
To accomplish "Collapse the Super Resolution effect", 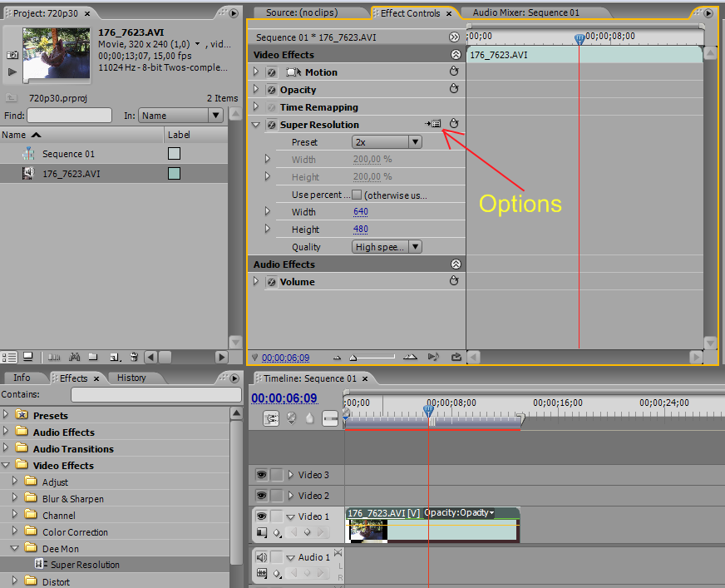I will coord(256,125).
